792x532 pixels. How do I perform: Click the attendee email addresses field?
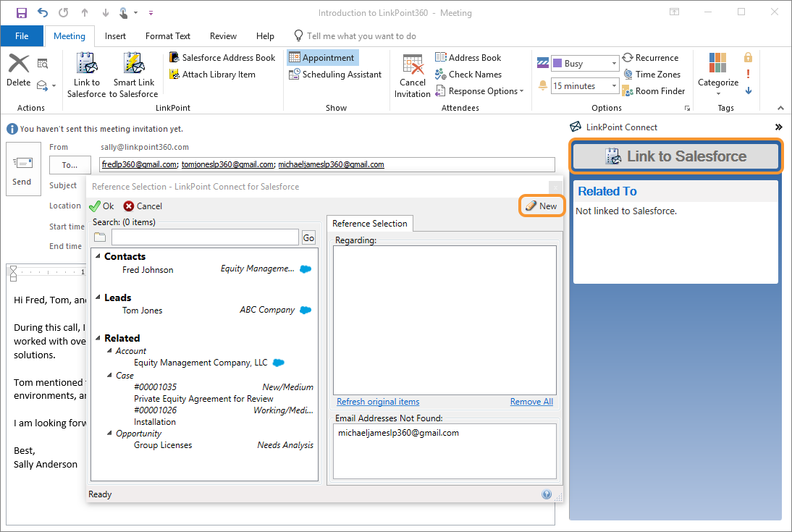coord(327,165)
